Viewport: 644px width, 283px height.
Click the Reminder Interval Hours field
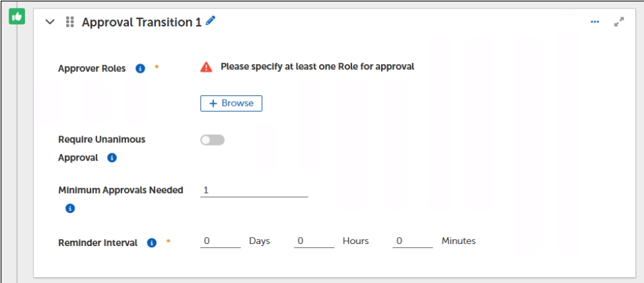[x=314, y=241]
